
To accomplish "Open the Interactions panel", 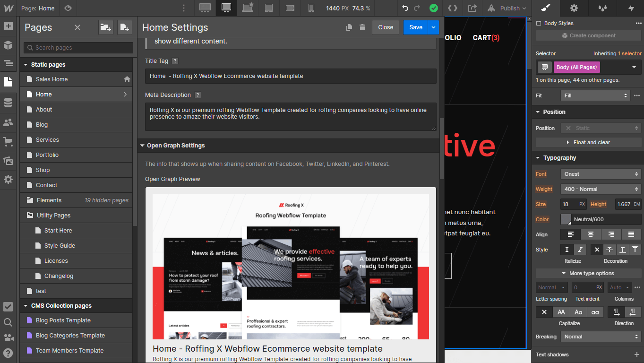I will 631,8.
